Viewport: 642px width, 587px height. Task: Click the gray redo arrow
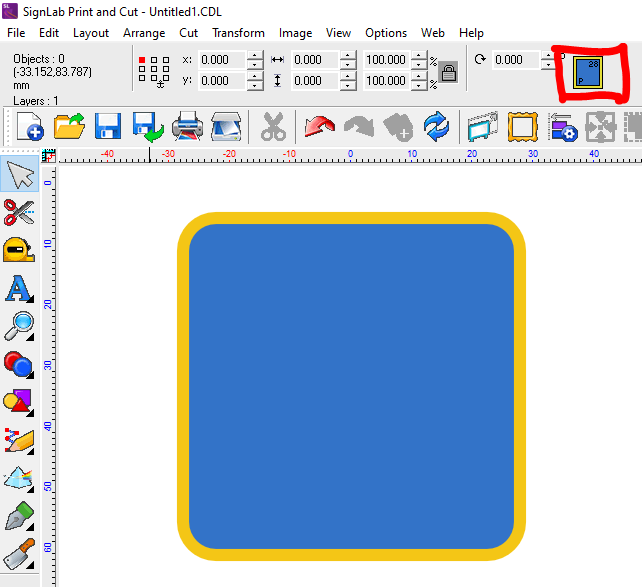point(359,127)
